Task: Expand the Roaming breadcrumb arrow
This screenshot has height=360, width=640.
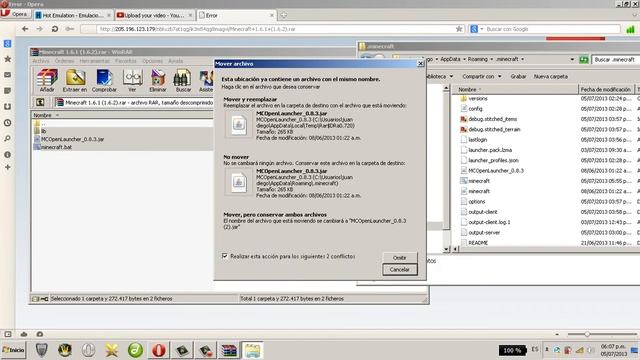Action: coord(491,60)
